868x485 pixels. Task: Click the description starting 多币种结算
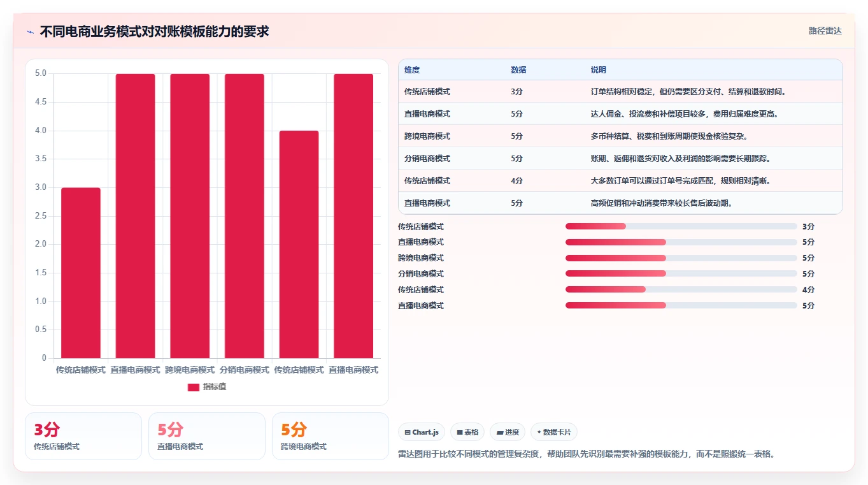(669, 136)
